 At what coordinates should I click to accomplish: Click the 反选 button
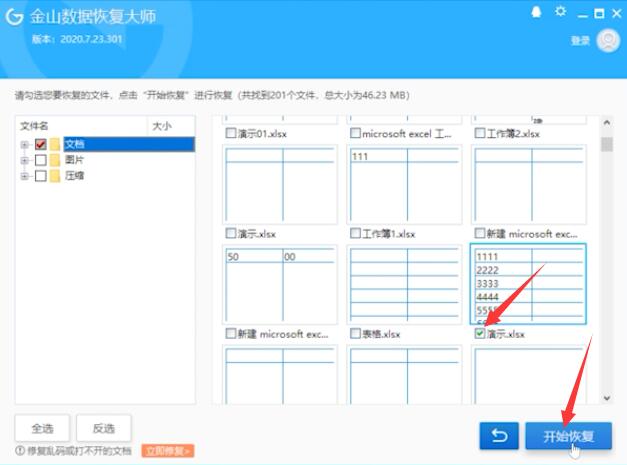point(104,428)
